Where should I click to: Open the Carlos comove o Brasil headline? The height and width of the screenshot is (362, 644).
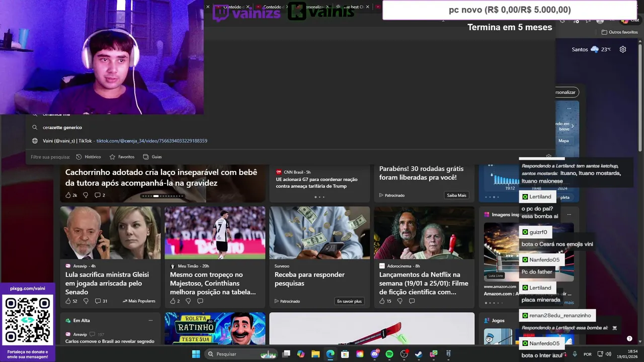pos(110,341)
